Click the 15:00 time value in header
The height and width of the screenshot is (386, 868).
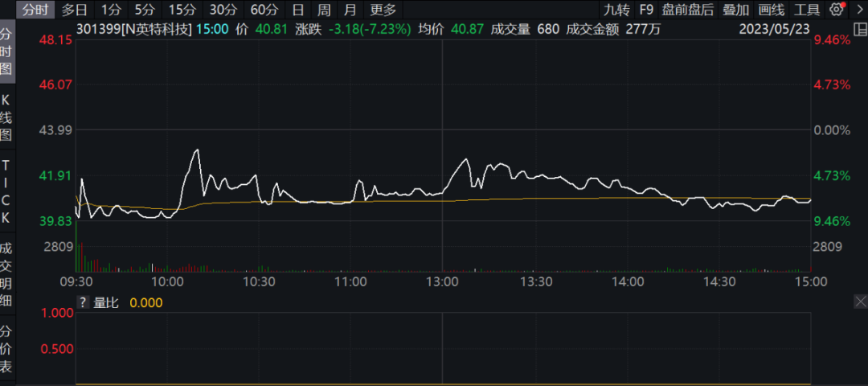pos(214,30)
